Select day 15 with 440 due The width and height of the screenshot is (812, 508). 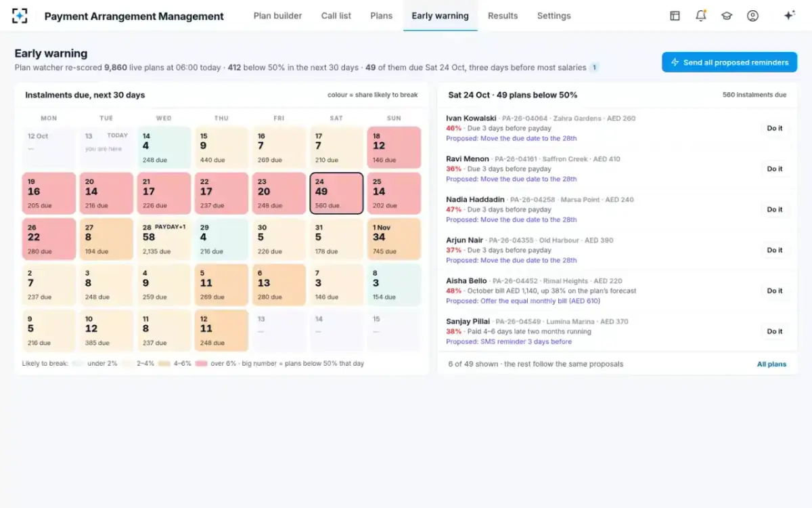[x=221, y=148]
